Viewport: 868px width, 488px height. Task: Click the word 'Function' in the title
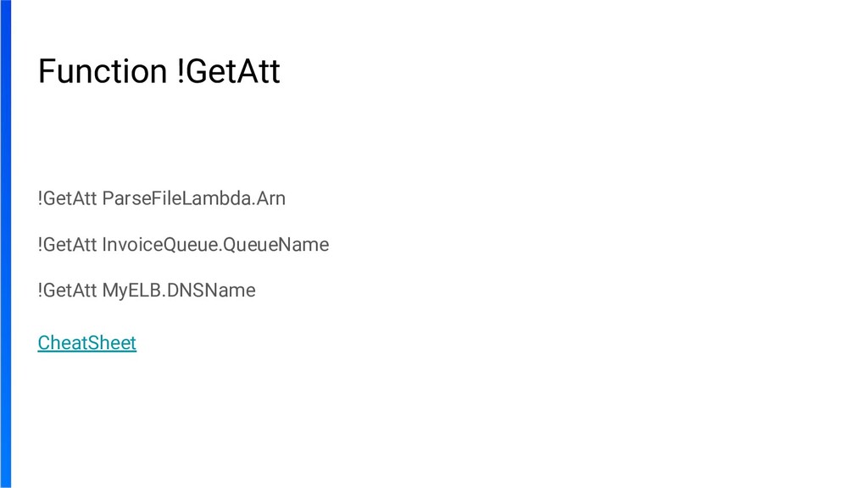[x=102, y=71]
